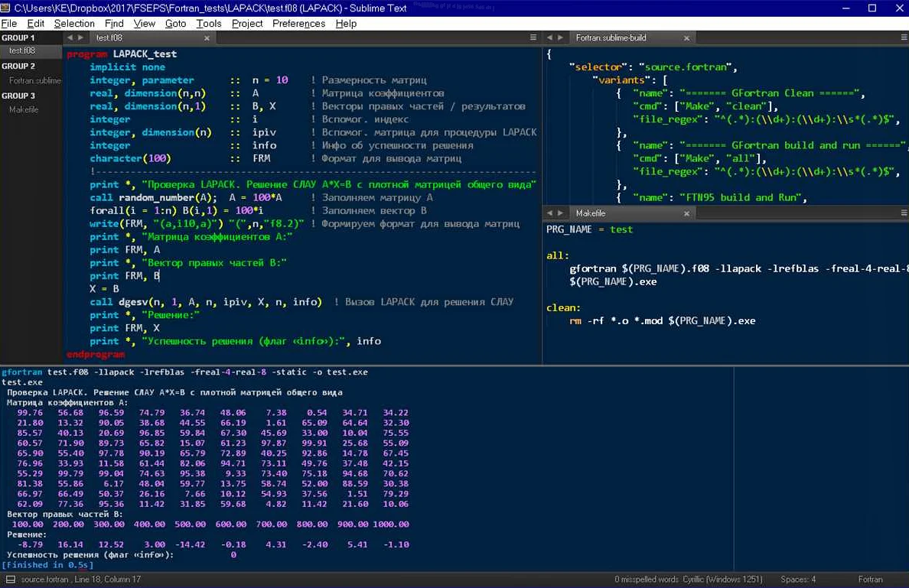Viewport: 909px width, 588px height.
Task: Go to next tab in test.f08 pane
Action: [x=80, y=37]
